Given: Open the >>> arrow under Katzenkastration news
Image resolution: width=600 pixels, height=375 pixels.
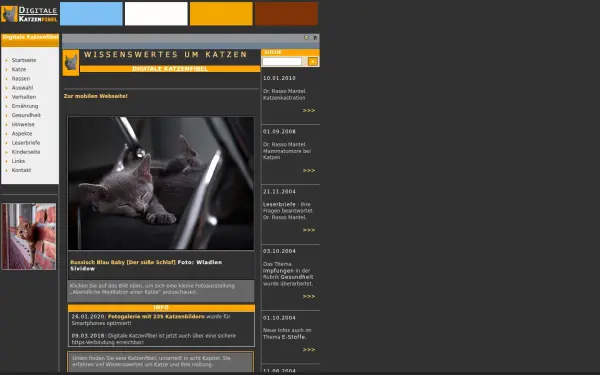Looking at the screenshot, I should (x=309, y=111).
